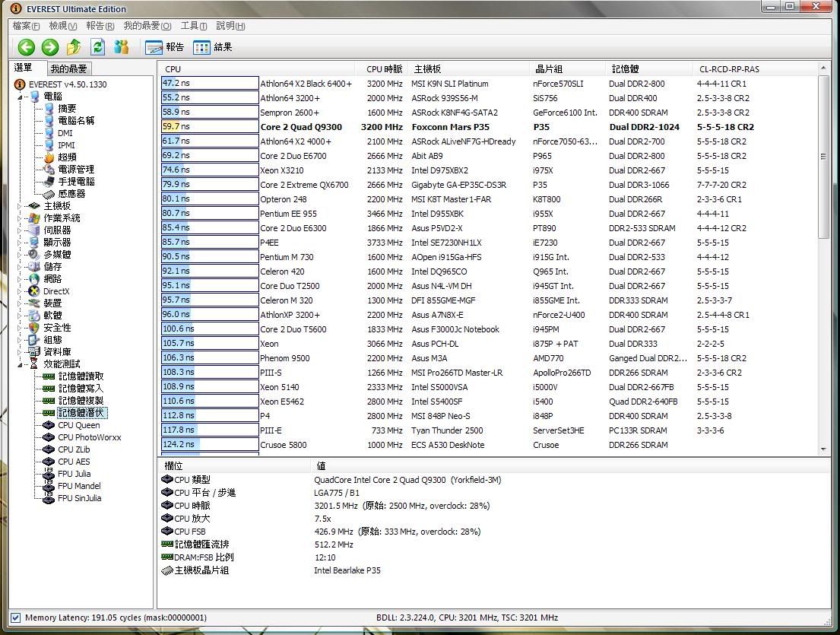Expand the 主機板 tree node

(20, 206)
